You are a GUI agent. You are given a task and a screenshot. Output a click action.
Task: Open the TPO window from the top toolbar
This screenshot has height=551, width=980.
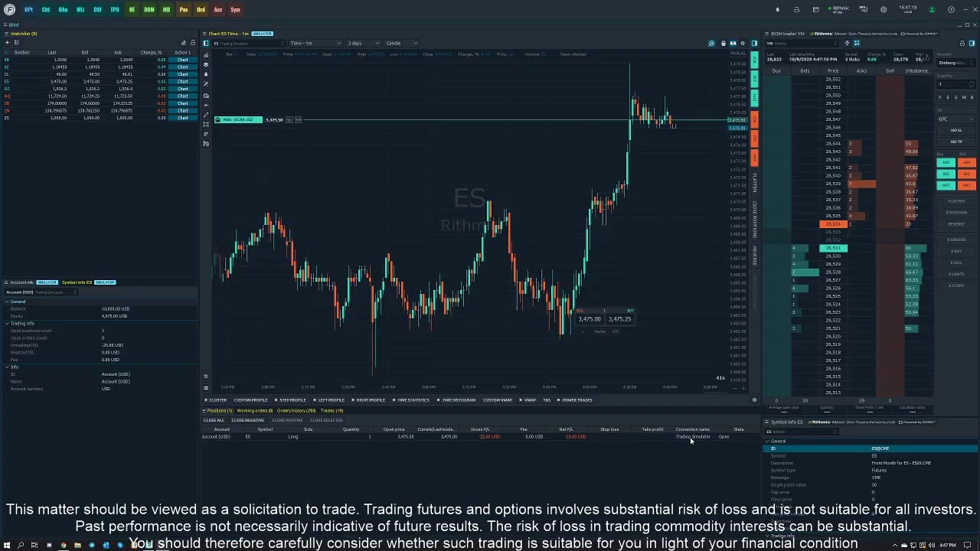coord(114,9)
